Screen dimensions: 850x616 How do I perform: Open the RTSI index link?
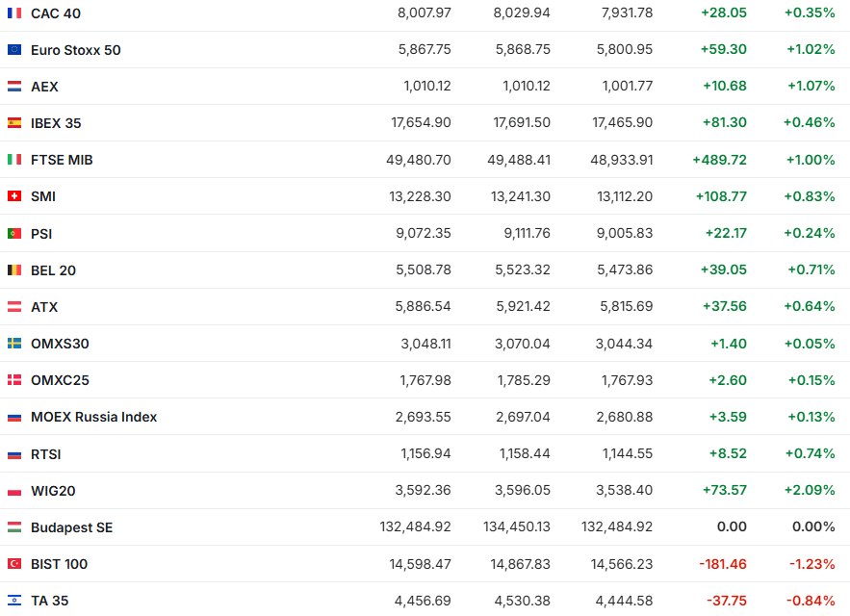click(x=46, y=454)
